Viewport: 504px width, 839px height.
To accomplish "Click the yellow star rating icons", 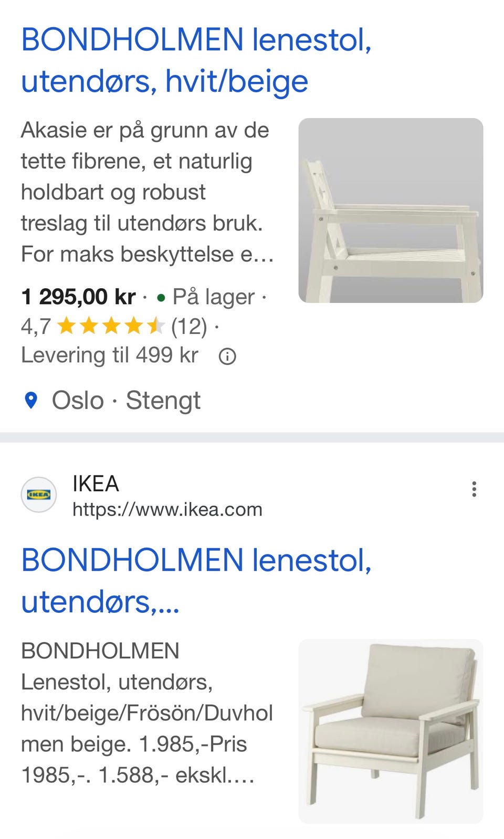I will click(111, 327).
